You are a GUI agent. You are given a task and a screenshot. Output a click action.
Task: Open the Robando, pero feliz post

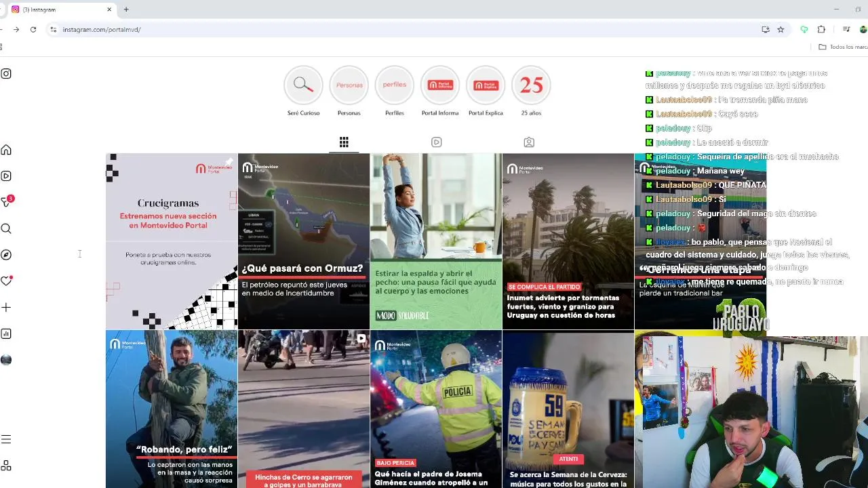[172, 409]
